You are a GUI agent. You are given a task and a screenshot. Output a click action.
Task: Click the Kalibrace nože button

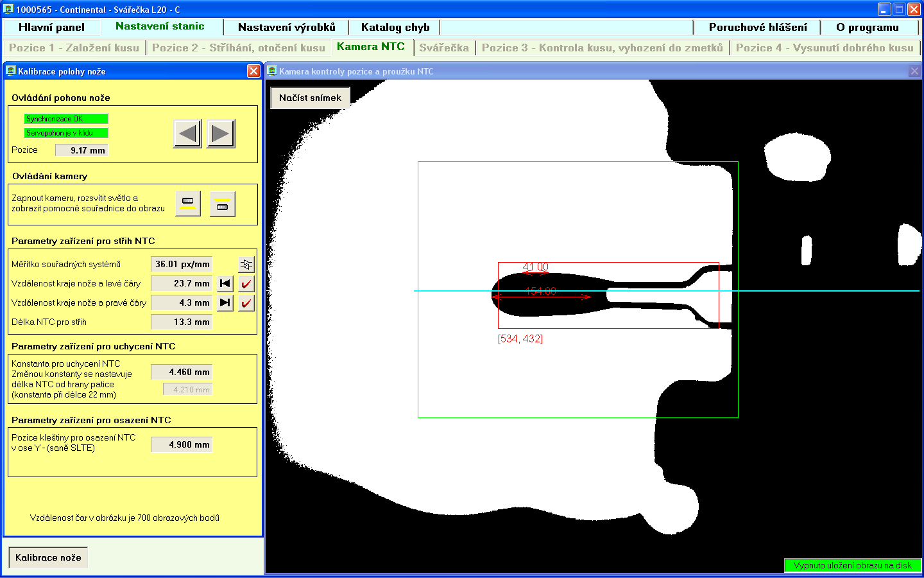pyautogui.click(x=48, y=557)
